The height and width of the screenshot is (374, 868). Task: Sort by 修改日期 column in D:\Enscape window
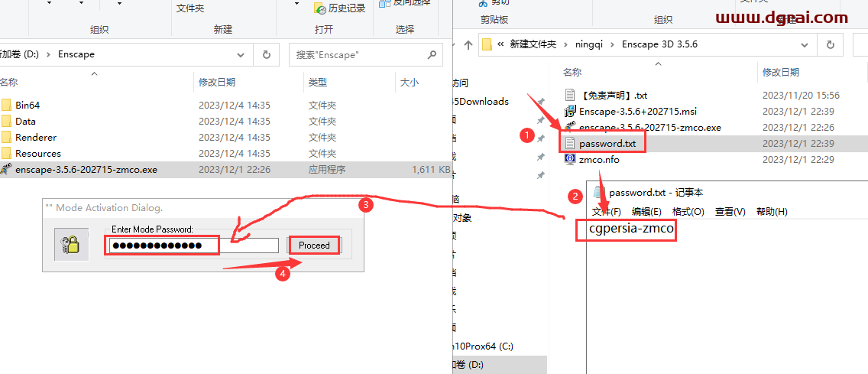click(217, 83)
